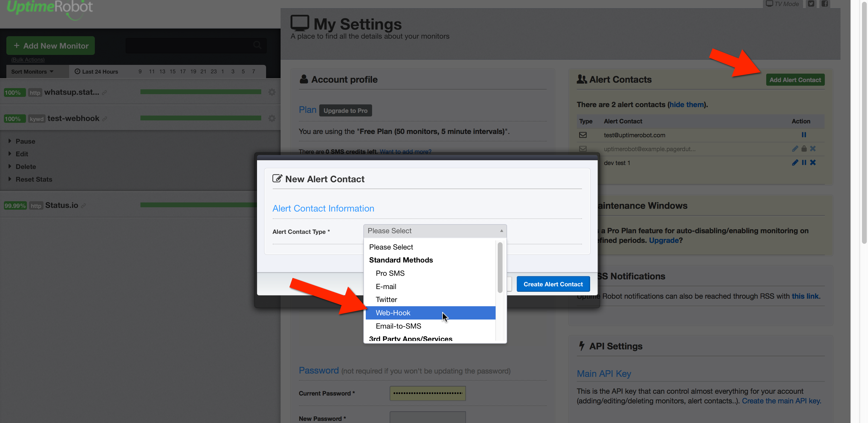Click Add Alert Contact button

pos(795,80)
